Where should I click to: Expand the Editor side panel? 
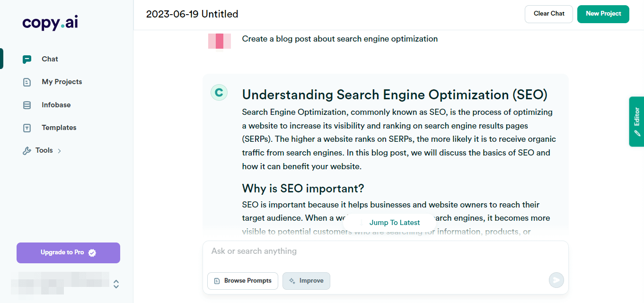pyautogui.click(x=637, y=121)
